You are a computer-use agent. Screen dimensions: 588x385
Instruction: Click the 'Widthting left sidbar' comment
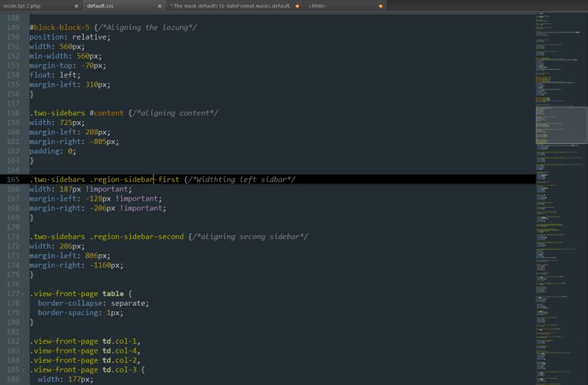(242, 179)
